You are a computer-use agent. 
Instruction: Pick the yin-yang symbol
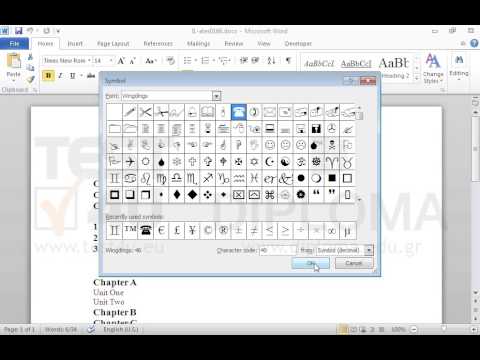(285, 162)
